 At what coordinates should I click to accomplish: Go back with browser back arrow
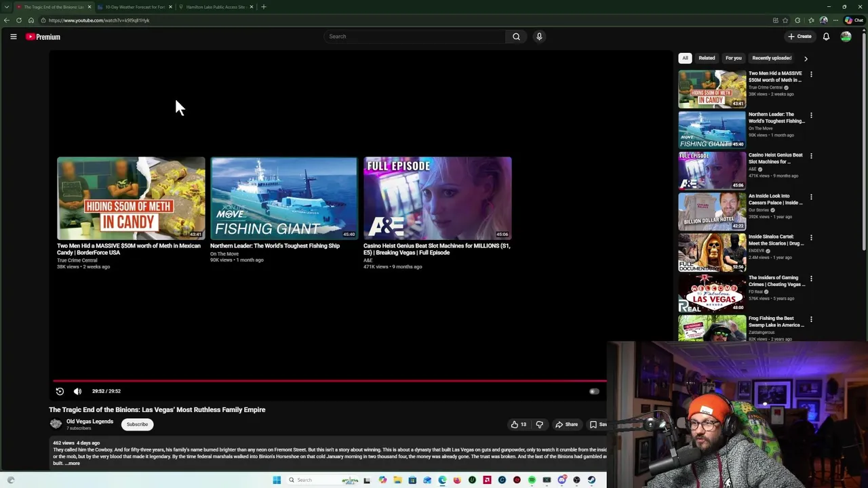coord(7,20)
